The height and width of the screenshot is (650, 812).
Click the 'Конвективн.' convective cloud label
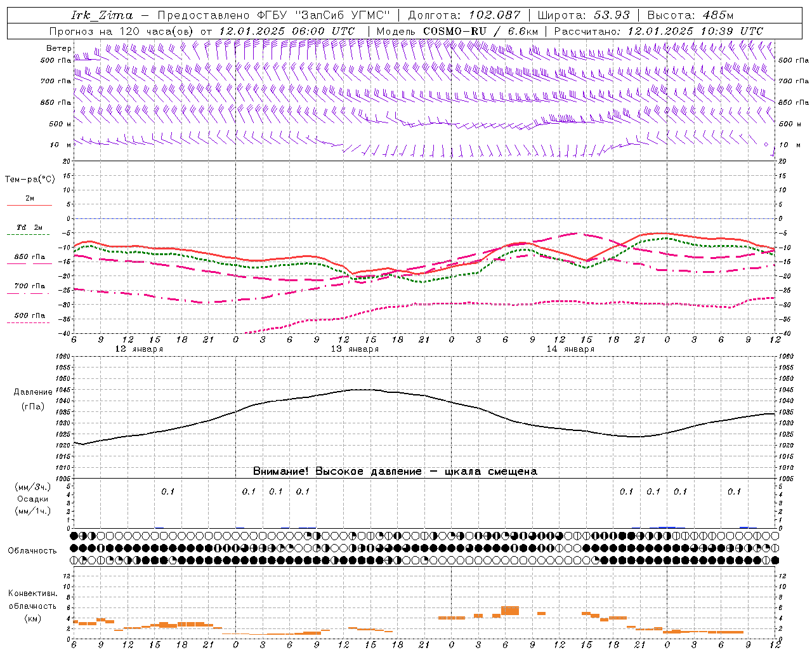[33, 594]
